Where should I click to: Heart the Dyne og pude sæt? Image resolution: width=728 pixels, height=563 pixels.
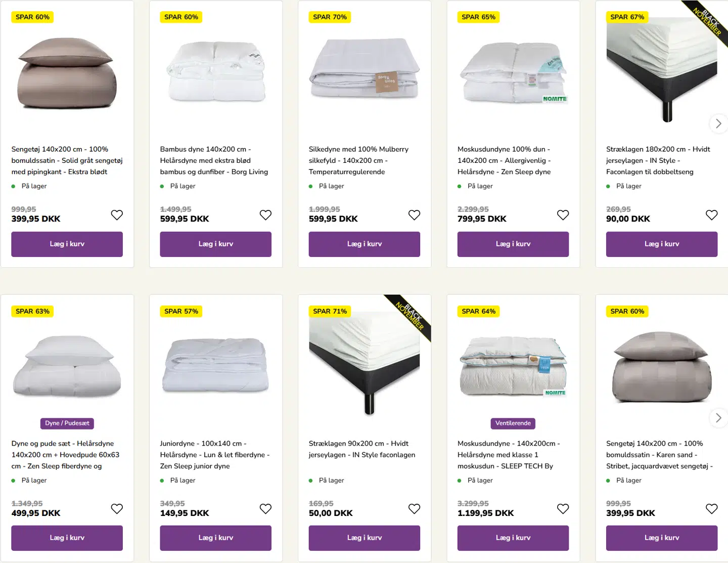coord(117,509)
